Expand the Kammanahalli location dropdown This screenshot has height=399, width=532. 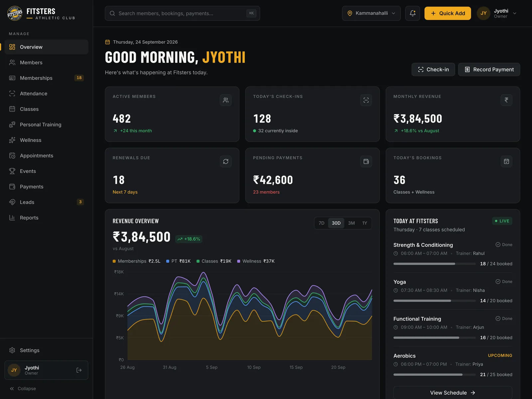(371, 13)
